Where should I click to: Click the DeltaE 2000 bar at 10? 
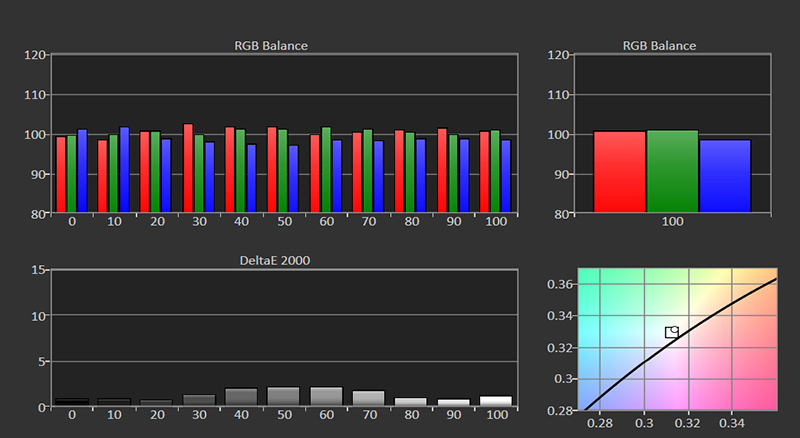click(x=114, y=402)
